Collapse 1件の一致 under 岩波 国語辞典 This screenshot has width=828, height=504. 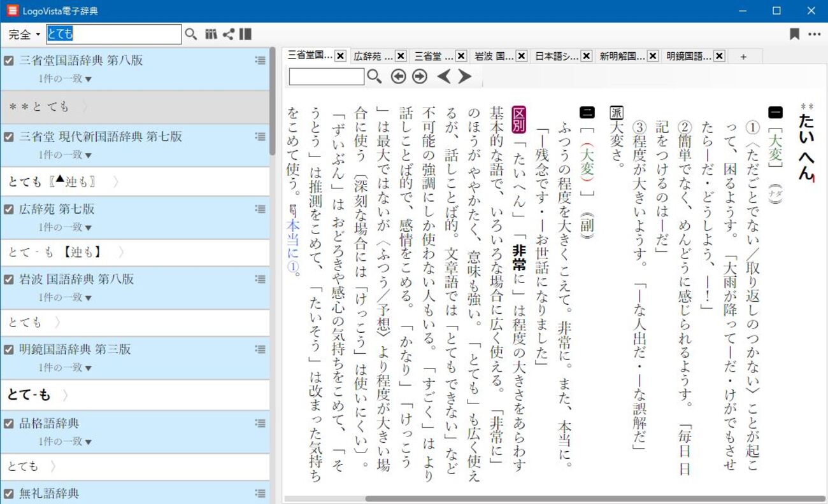[x=64, y=297]
